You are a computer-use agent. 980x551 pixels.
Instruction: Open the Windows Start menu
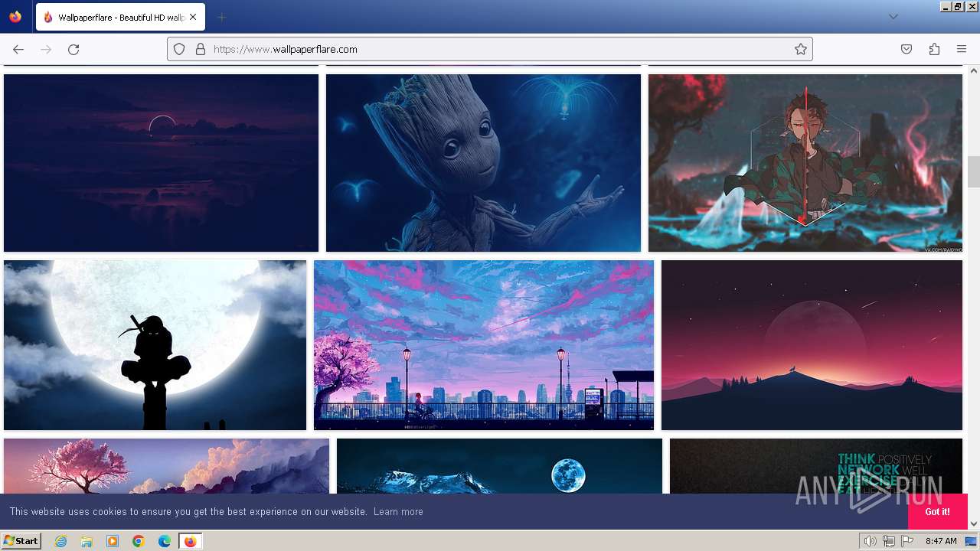tap(21, 540)
